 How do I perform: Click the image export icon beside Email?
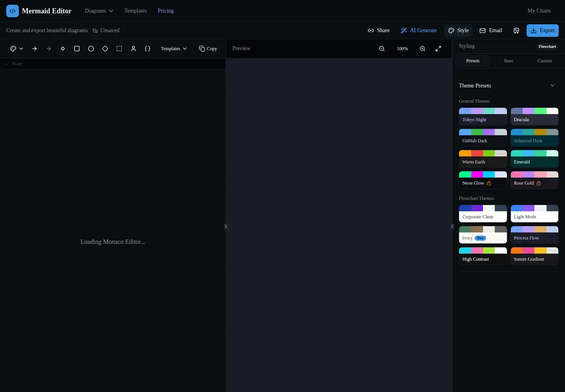[x=516, y=31]
